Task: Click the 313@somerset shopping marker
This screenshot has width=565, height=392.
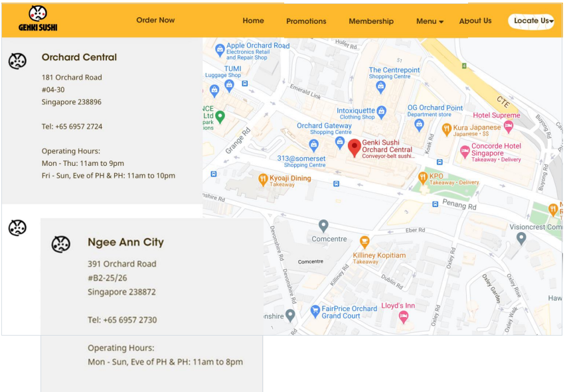Action: point(314,145)
